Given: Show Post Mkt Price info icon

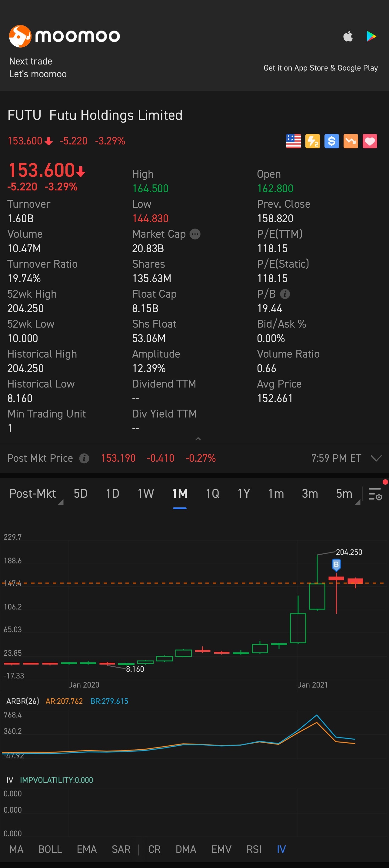Looking at the screenshot, I should pyautogui.click(x=84, y=458).
